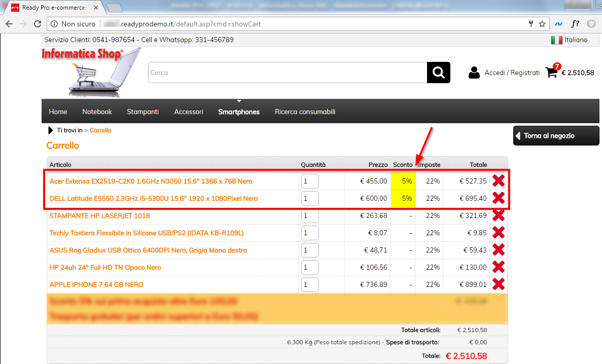Click the cart total € 2.510,58 in header

[578, 72]
